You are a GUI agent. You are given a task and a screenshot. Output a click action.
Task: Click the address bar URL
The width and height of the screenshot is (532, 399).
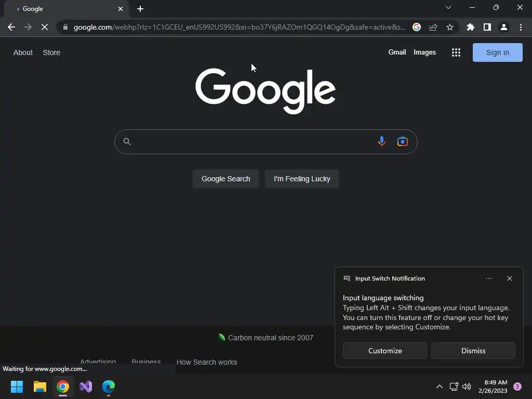tap(240, 27)
